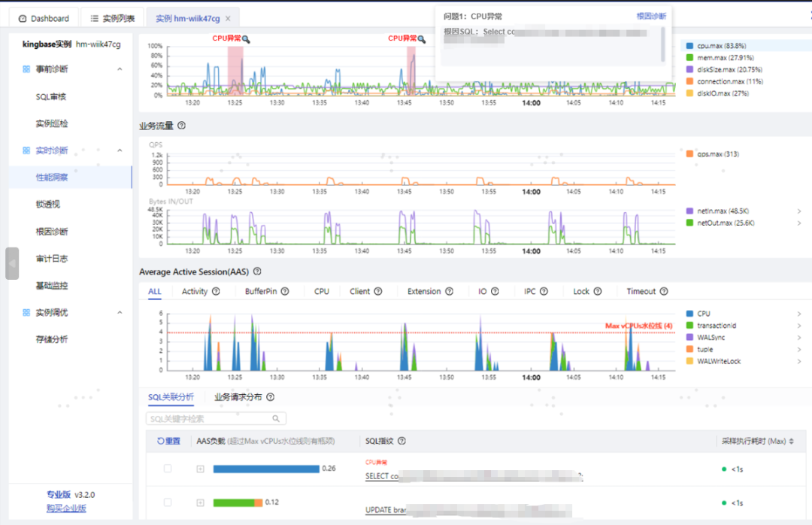The width and height of the screenshot is (812, 525).
Task: Click the 实例列表 list icon
Action: point(94,19)
